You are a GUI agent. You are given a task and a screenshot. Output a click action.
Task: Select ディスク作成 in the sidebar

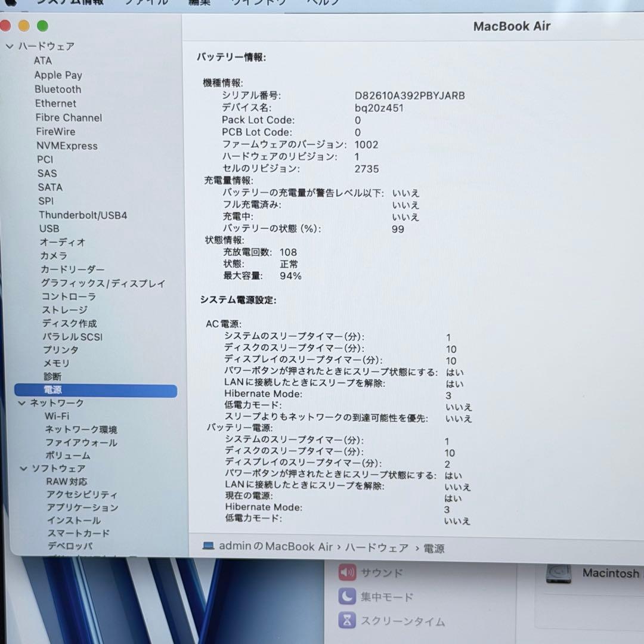click(69, 323)
